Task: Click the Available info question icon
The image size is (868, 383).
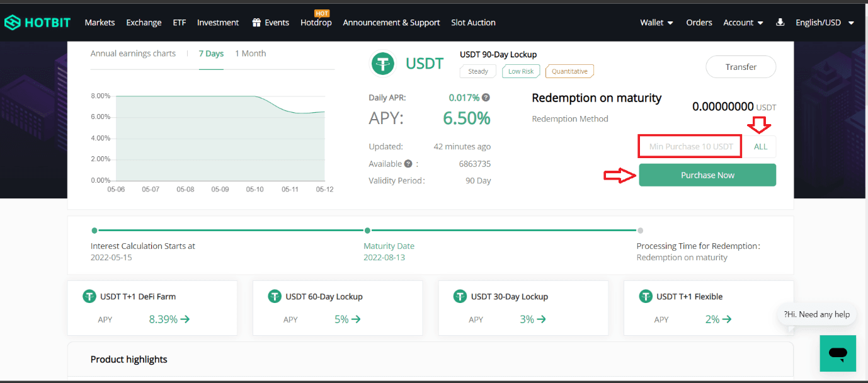Action: point(408,164)
